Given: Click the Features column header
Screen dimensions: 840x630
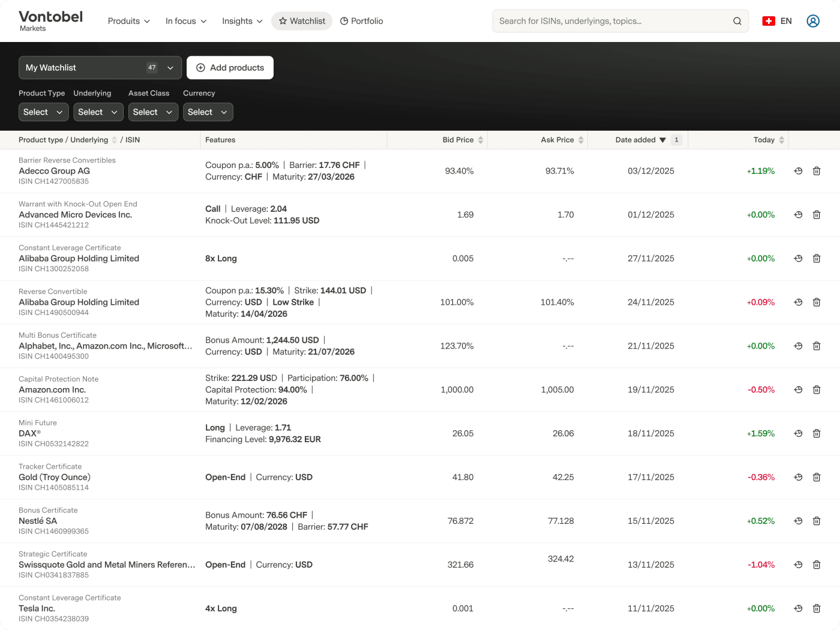Looking at the screenshot, I should 220,140.
